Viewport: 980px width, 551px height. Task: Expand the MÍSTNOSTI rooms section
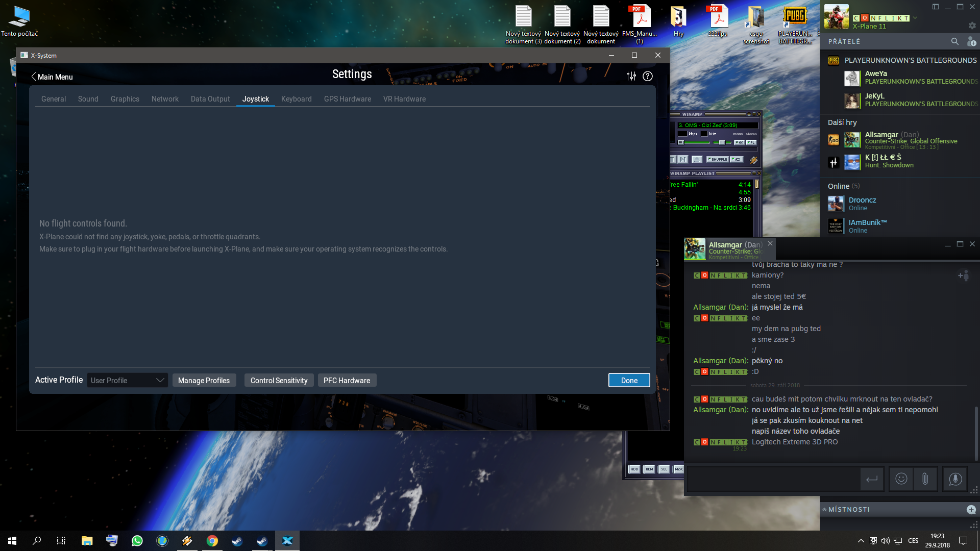[849, 509]
